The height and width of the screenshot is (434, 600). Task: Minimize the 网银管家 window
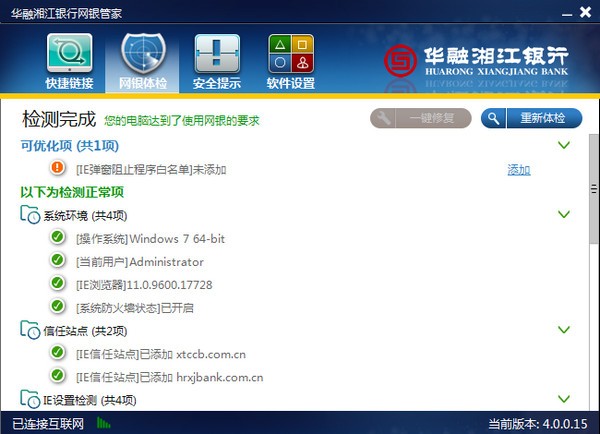567,14
